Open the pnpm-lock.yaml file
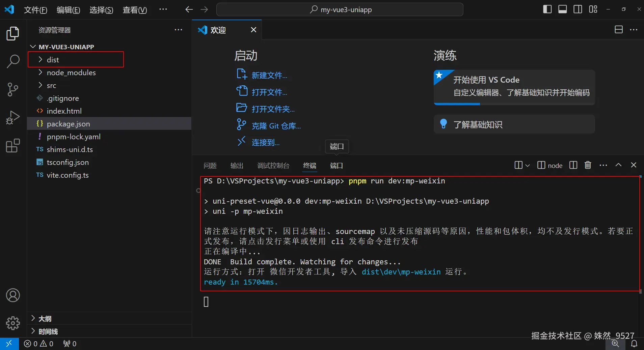The image size is (644, 350). coord(109,137)
